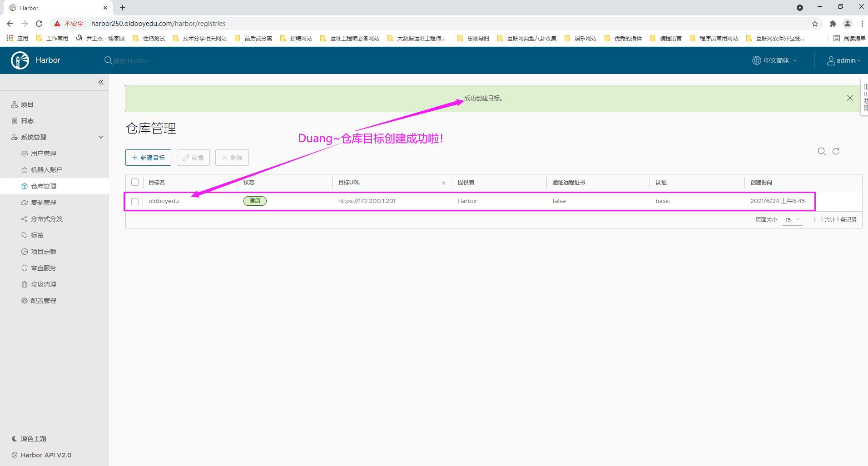Viewport: 868px width, 466px height.
Task: Change page size dropdown from 15
Action: (792, 220)
